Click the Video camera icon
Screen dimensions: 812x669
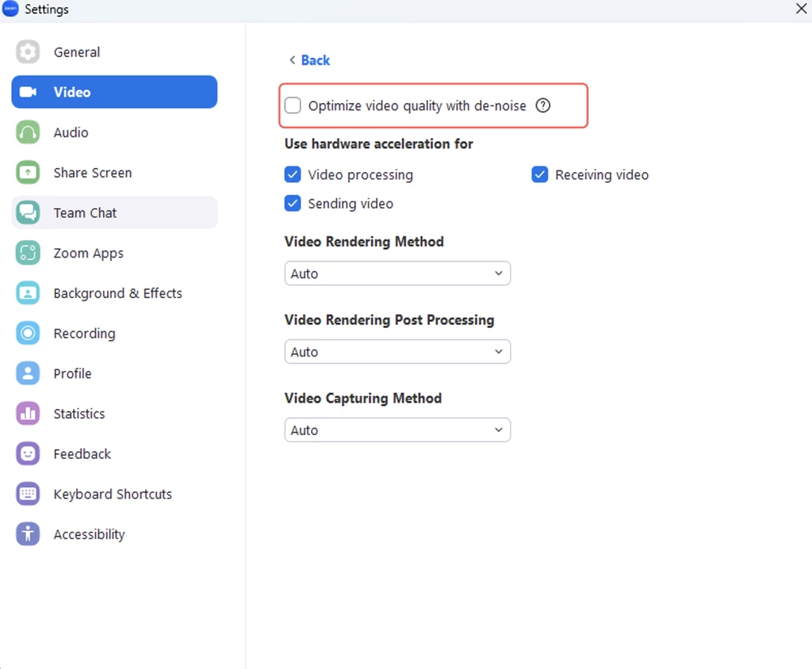pos(28,93)
